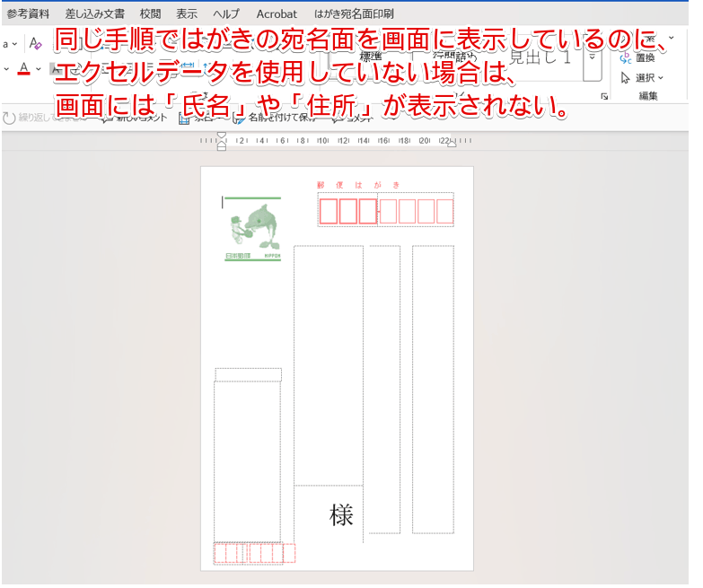Click the 郵便はがき heading text
Viewport: 703px width, 588px height.
click(x=357, y=185)
